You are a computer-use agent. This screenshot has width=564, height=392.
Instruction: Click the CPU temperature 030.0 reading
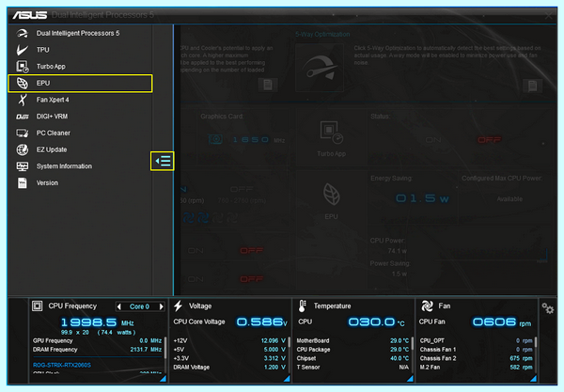pyautogui.click(x=376, y=321)
